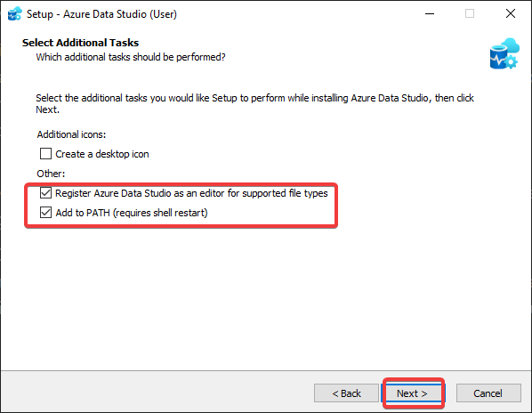
Task: Click the 'Add to PATH (requires shell restart)' label
Action: (132, 213)
